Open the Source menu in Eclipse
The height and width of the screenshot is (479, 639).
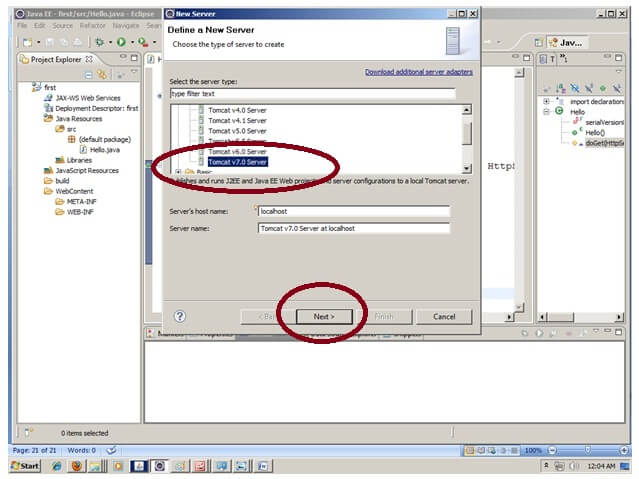pyautogui.click(x=62, y=25)
